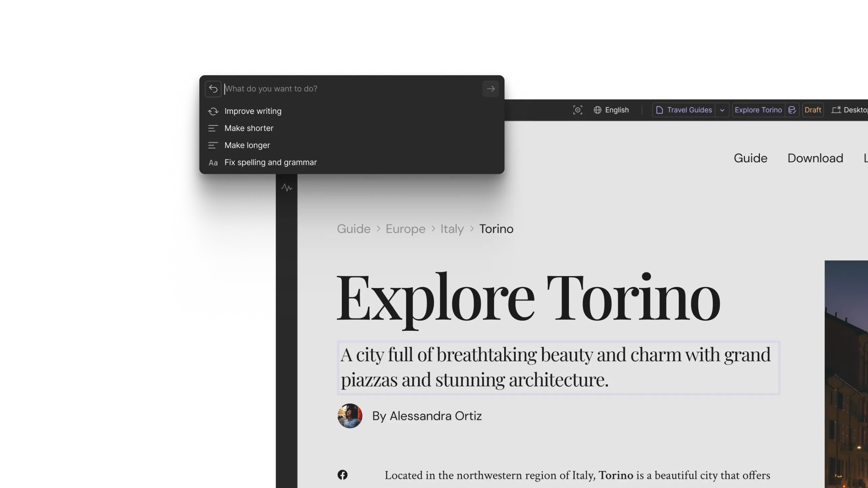Click the database edit icon beside Explore Torino

click(x=792, y=110)
